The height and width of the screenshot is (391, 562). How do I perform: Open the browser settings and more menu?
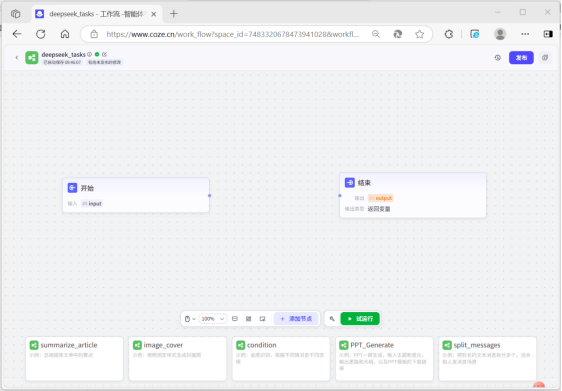coord(525,34)
